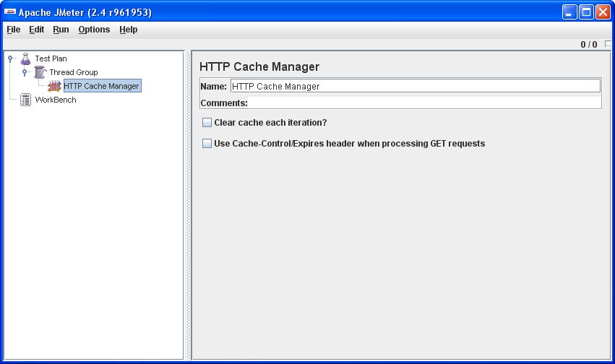This screenshot has width=615, height=364.
Task: Maximize the Apache JMeter window
Action: [x=586, y=12]
